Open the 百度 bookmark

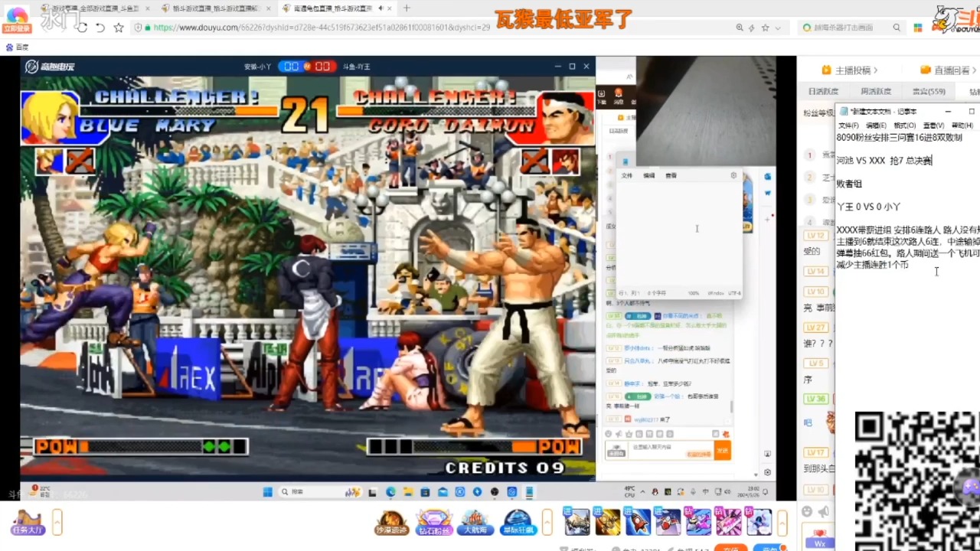[17, 47]
